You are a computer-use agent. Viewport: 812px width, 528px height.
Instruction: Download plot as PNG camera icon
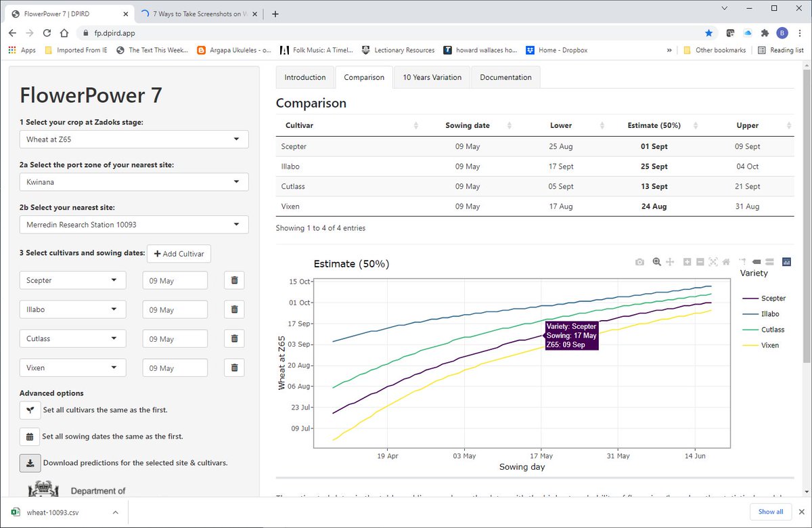pos(639,262)
